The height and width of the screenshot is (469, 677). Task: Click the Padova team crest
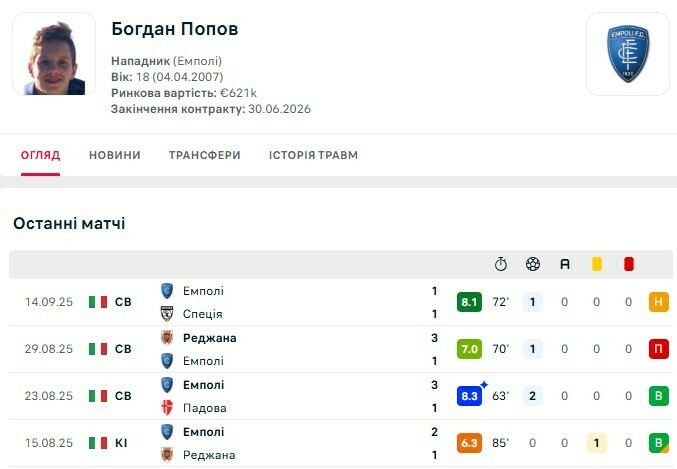pyautogui.click(x=167, y=408)
